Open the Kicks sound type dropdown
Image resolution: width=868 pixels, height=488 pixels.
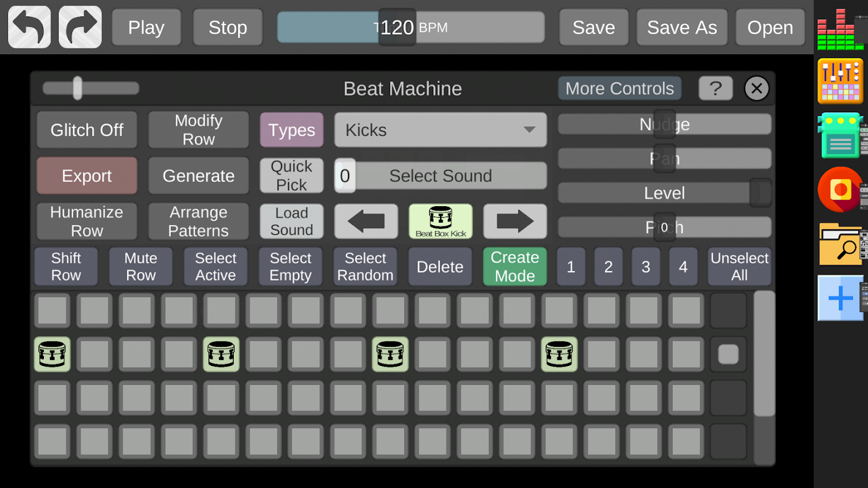(441, 130)
